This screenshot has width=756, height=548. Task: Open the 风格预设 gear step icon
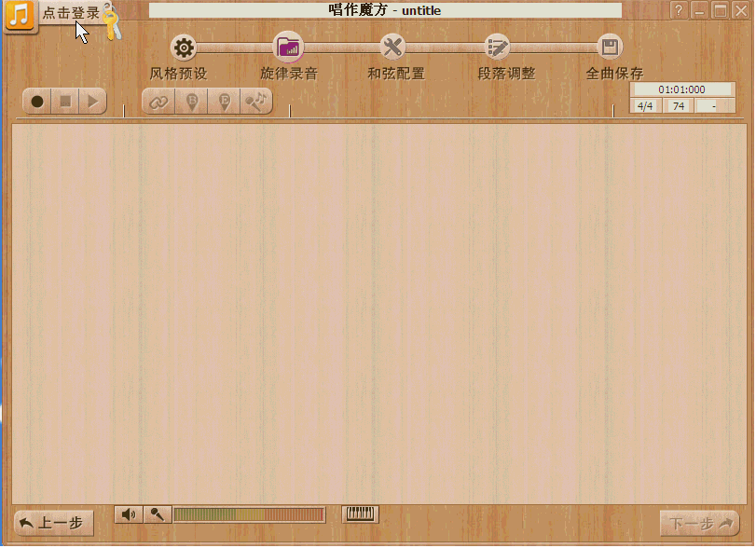click(x=184, y=48)
